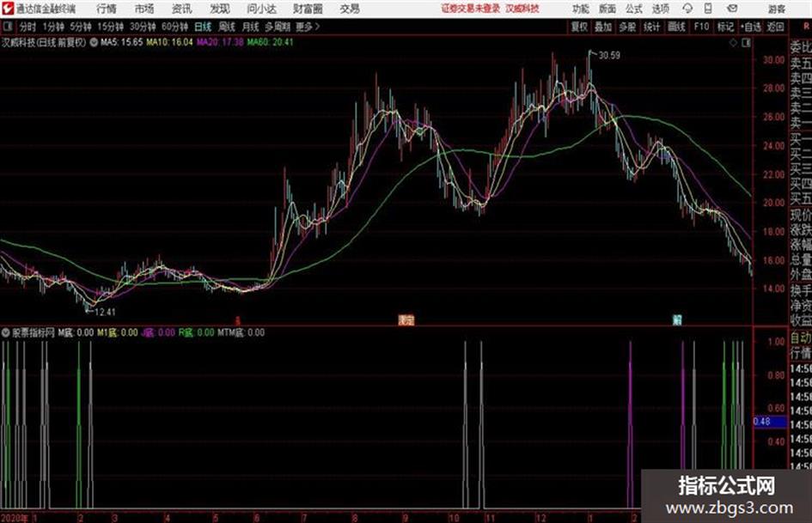Expand 股票指标网 sub-indicator dropdown arrow
This screenshot has width=812, height=523.
(6, 332)
